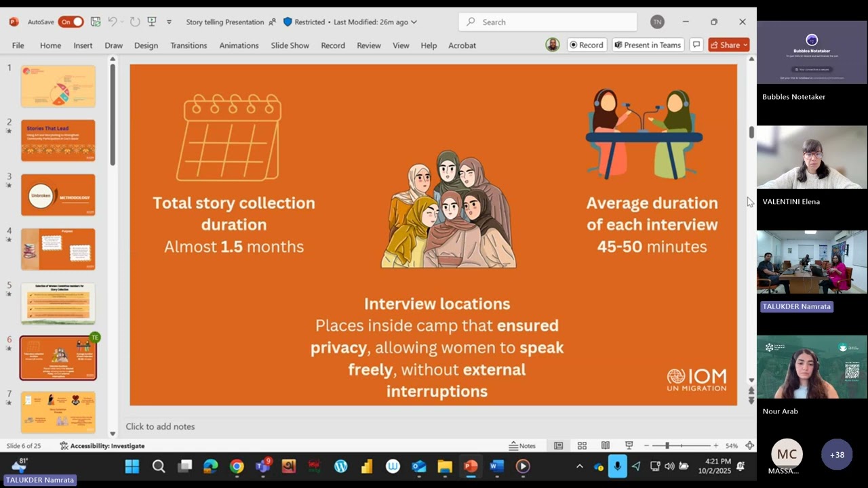868x488 pixels.
Task: Switch to Normal view icon
Action: click(x=558, y=446)
